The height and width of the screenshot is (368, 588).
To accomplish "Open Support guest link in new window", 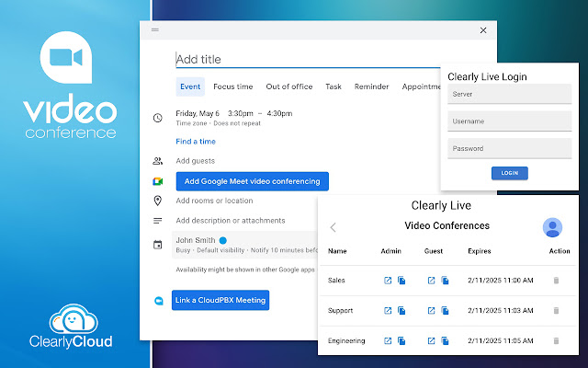I will pyautogui.click(x=431, y=311).
